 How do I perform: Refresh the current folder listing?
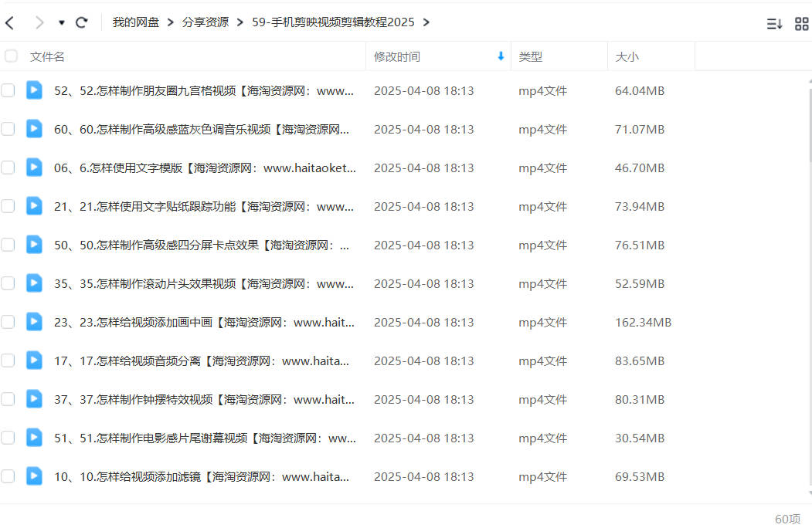(x=82, y=22)
